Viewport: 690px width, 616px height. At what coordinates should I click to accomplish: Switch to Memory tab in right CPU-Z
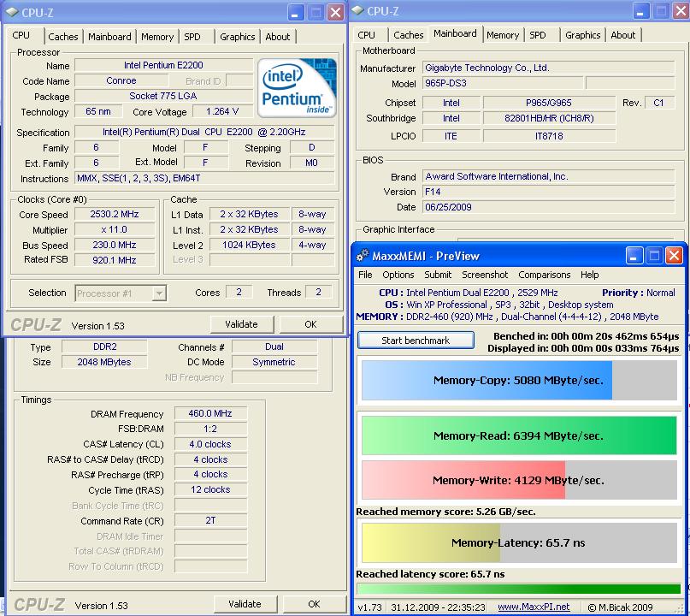[x=503, y=35]
